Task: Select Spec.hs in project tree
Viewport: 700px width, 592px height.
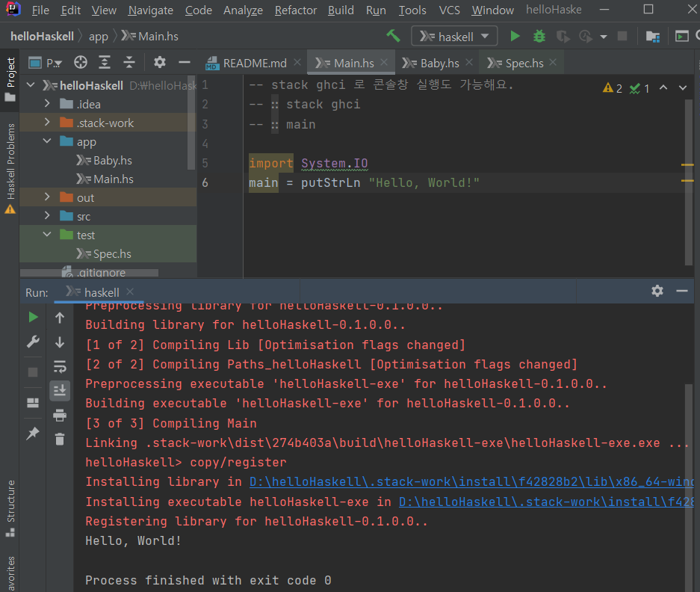Action: click(112, 253)
